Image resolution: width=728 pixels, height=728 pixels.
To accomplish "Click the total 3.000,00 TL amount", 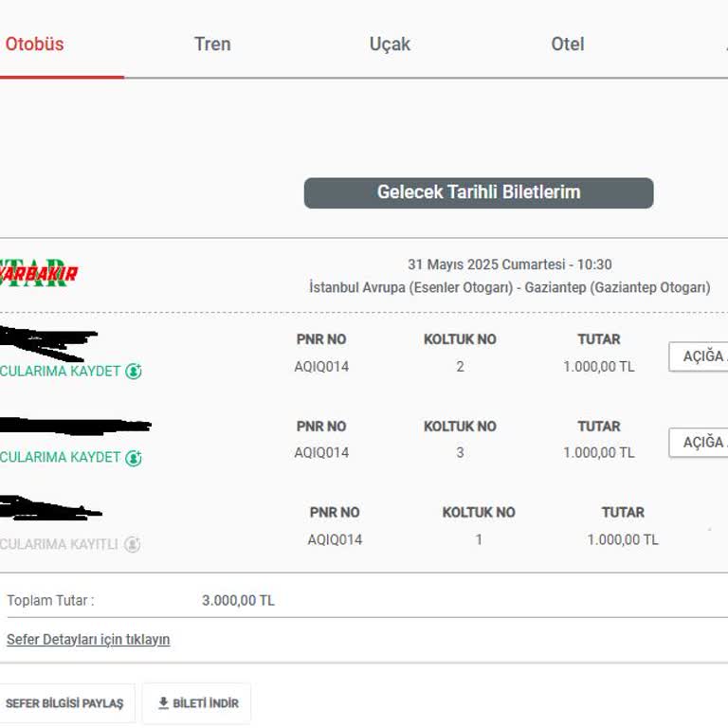I will 238,601.
